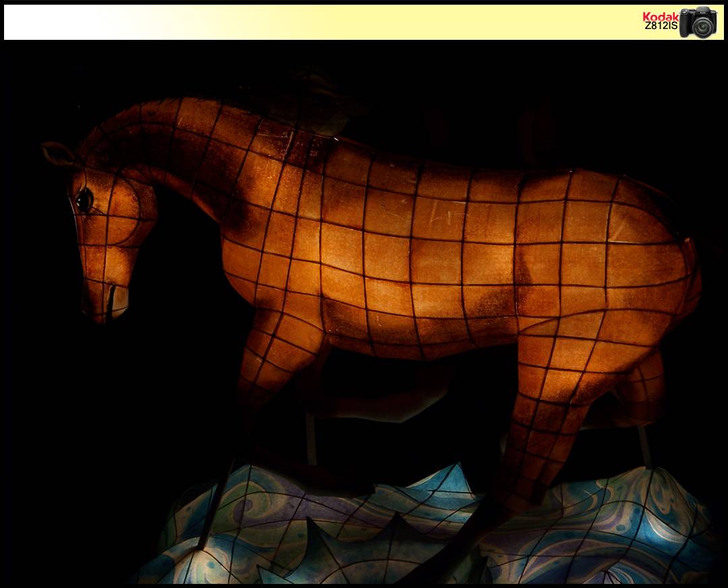This screenshot has height=588, width=728.
Task: Click the horse's rear leg
Action: [540, 419]
